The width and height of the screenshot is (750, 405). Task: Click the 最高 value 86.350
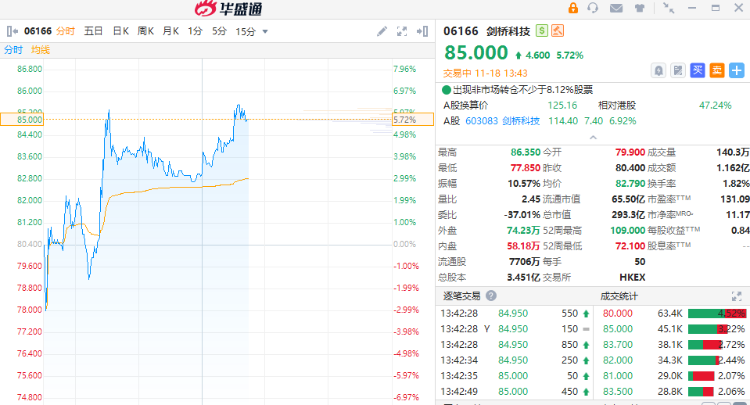click(525, 153)
